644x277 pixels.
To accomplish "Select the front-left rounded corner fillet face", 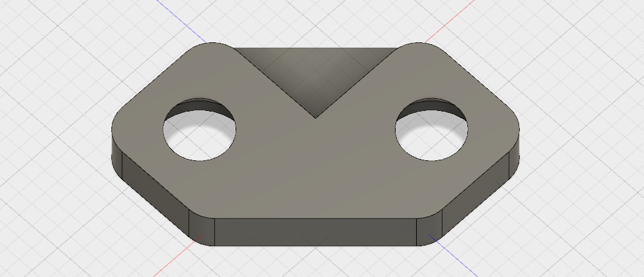I will coord(202,230).
